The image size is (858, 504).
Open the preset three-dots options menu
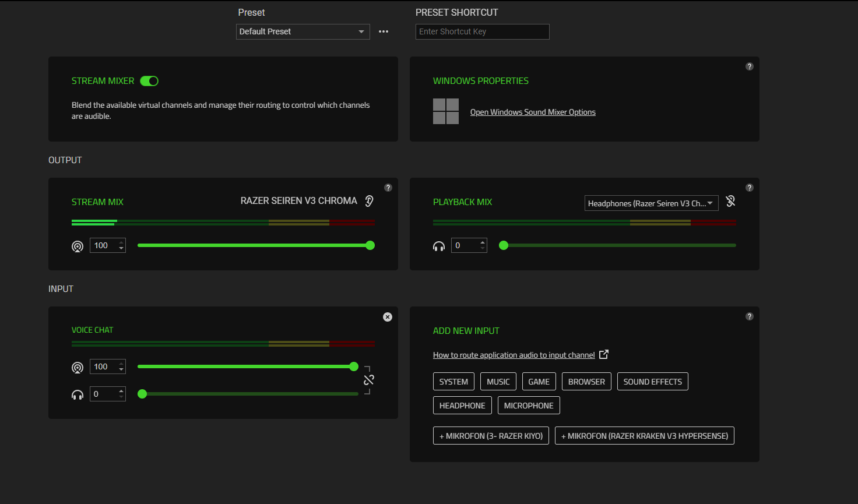(x=384, y=31)
